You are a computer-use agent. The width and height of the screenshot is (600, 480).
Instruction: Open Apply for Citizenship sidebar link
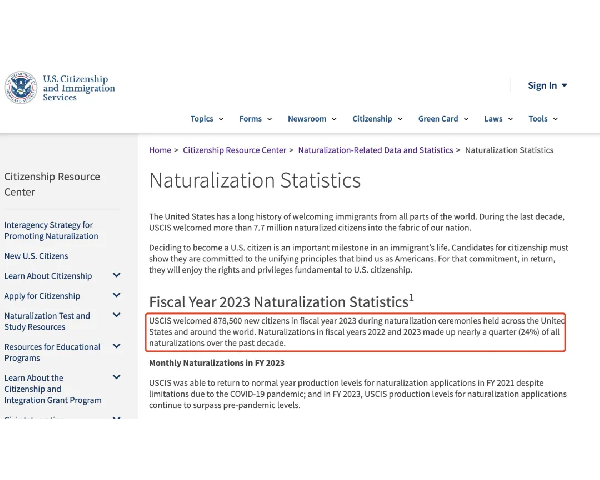tap(42, 296)
